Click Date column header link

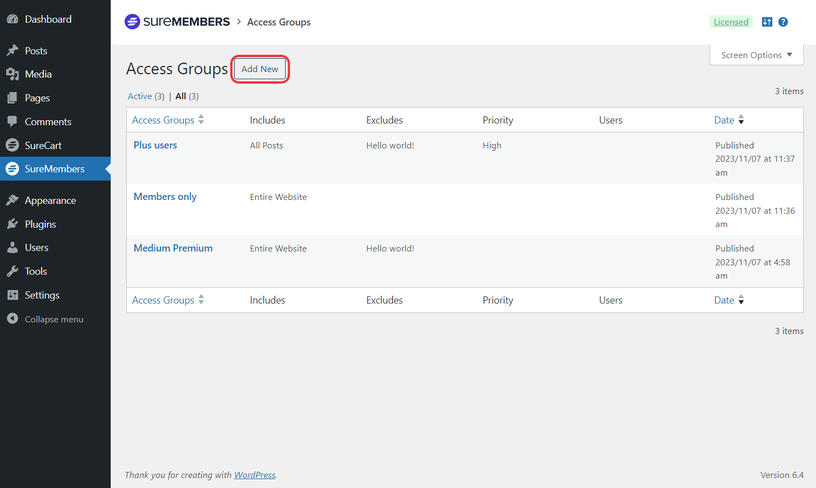(724, 120)
